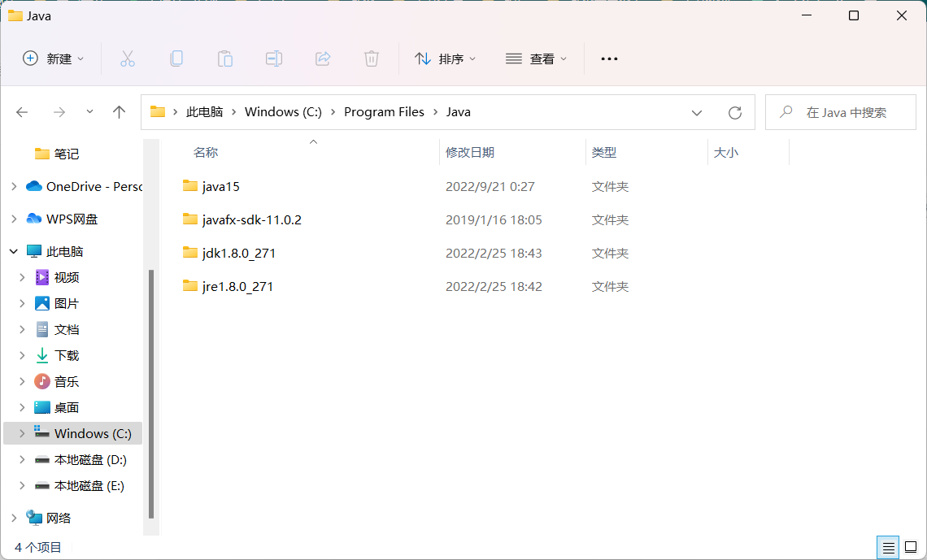Collapse the 此电脑 tree node
Viewport: 927px width, 560px height.
click(x=14, y=252)
